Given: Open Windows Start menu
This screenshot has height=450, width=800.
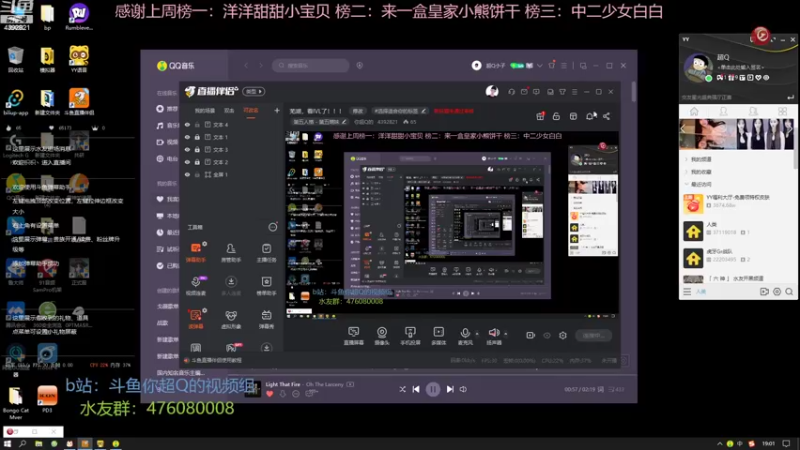Looking at the screenshot, I should point(7,444).
